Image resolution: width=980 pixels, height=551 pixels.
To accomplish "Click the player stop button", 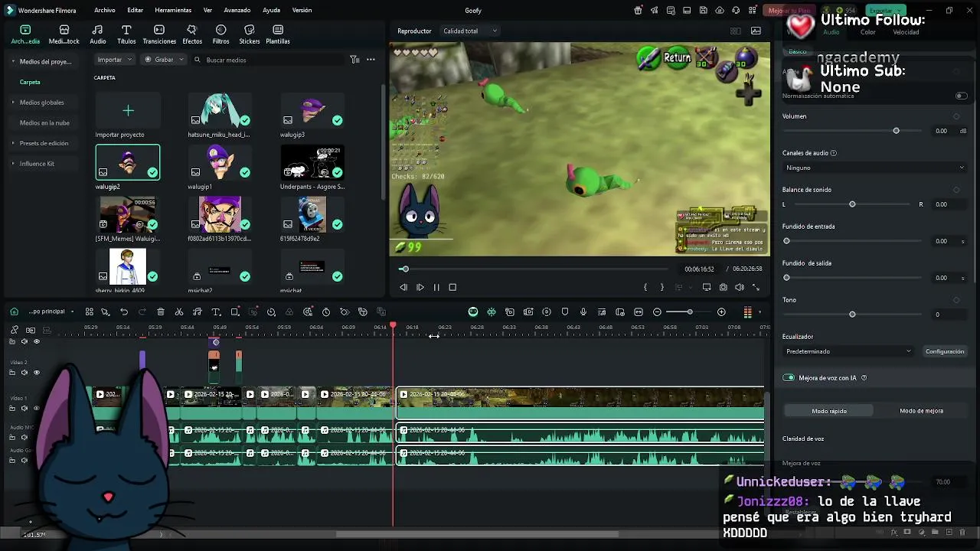I will point(452,288).
